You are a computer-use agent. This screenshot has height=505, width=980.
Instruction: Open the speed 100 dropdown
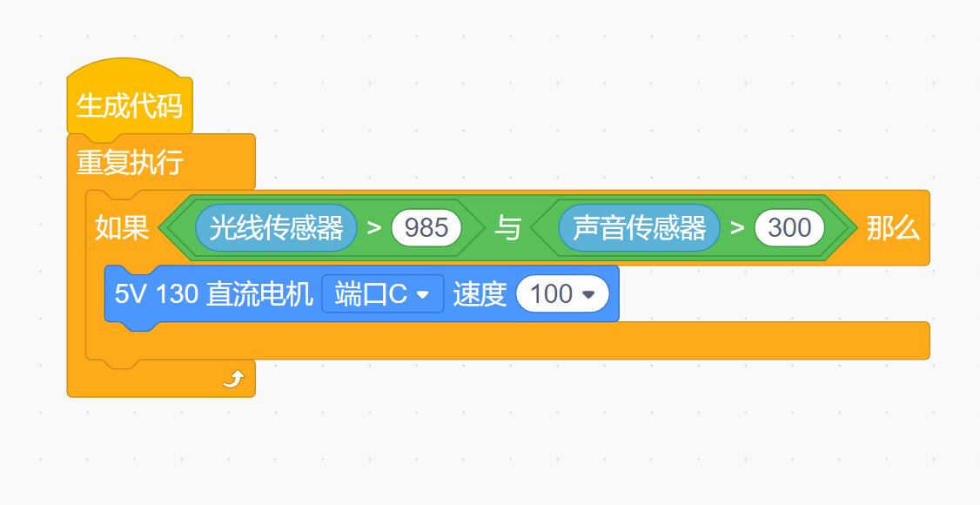[562, 293]
